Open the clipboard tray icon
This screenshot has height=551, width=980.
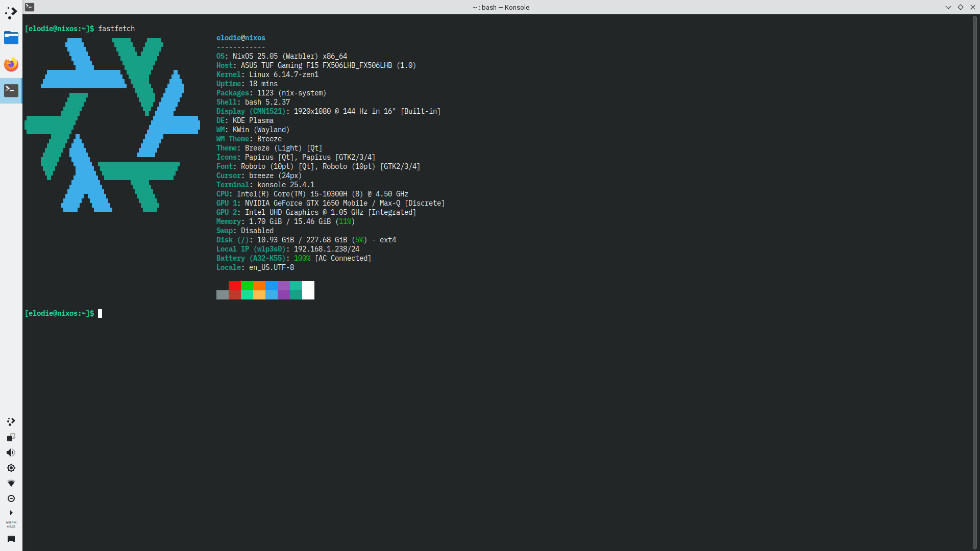pos(11,437)
